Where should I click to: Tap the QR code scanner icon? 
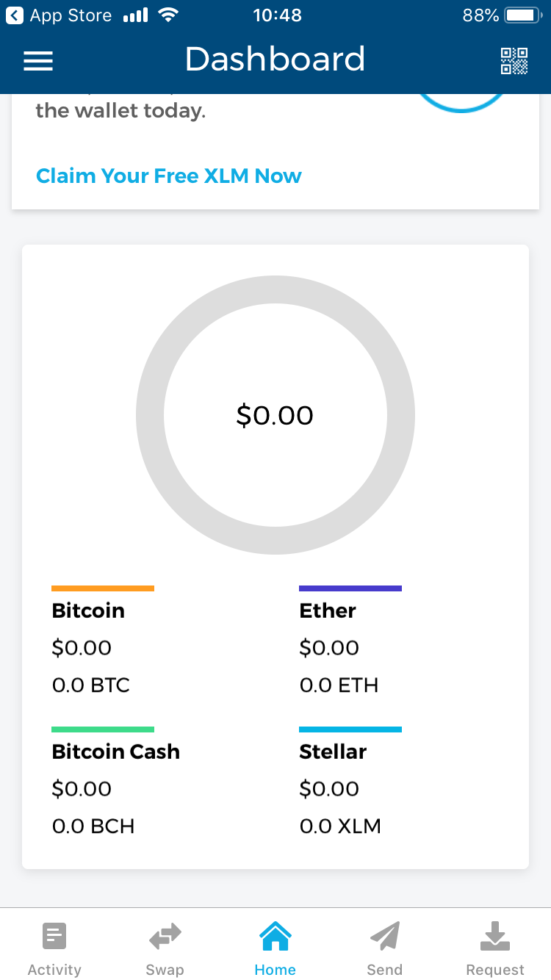click(514, 61)
